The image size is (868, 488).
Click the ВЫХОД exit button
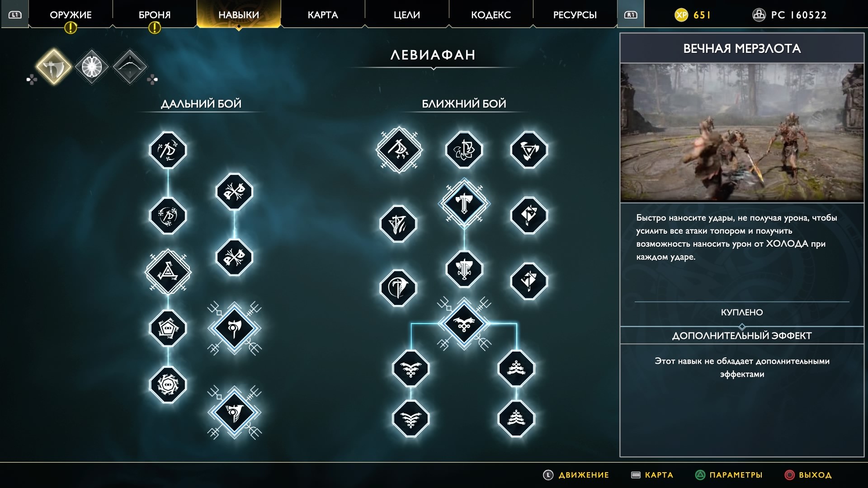coord(808,475)
